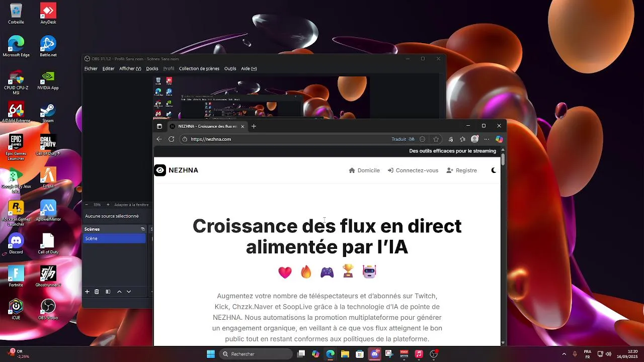Select the Epic Games Launcher icon

pyautogui.click(x=16, y=147)
